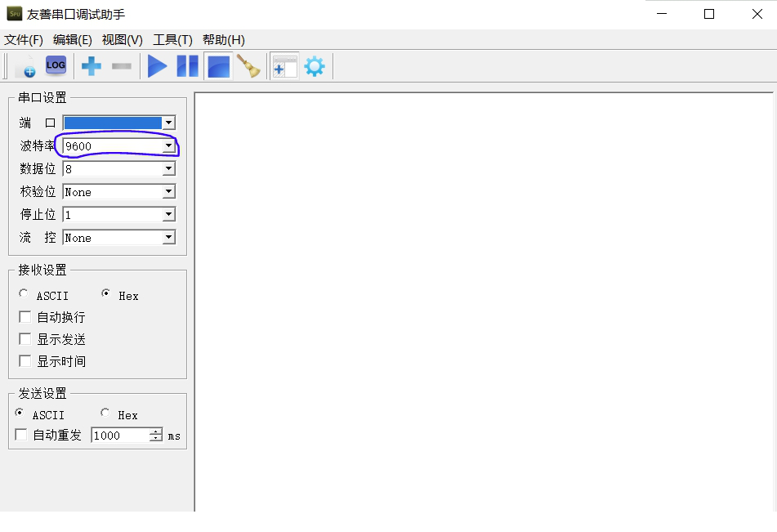Image resolution: width=777 pixels, height=532 pixels.
Task: Click the blue plus add icon
Action: 92,66
